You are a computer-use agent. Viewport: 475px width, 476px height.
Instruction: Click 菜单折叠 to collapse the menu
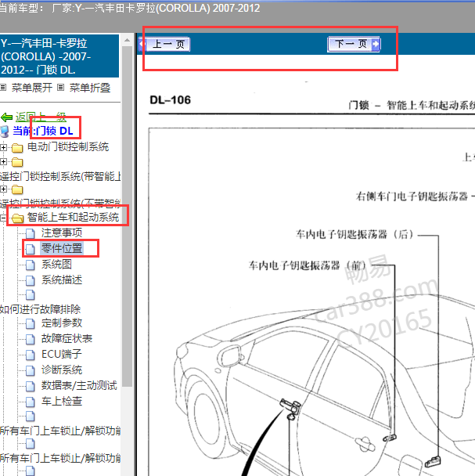90,88
